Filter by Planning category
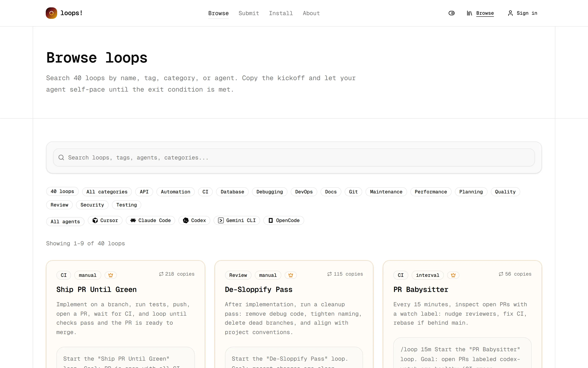 (471, 192)
